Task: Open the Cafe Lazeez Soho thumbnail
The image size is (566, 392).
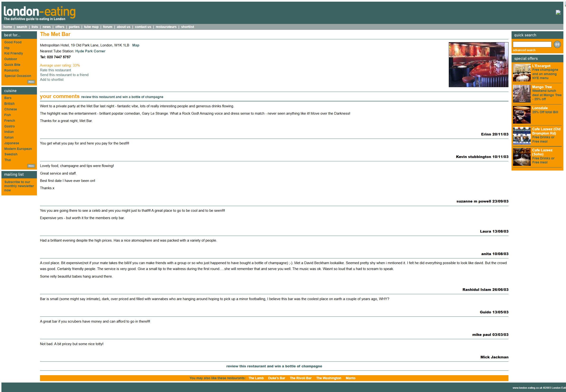Action: click(x=521, y=157)
